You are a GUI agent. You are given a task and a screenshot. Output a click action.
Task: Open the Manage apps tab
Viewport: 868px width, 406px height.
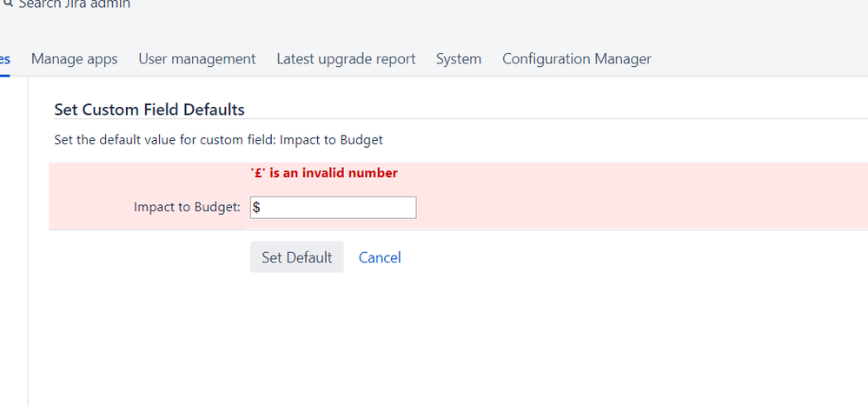[x=74, y=59]
